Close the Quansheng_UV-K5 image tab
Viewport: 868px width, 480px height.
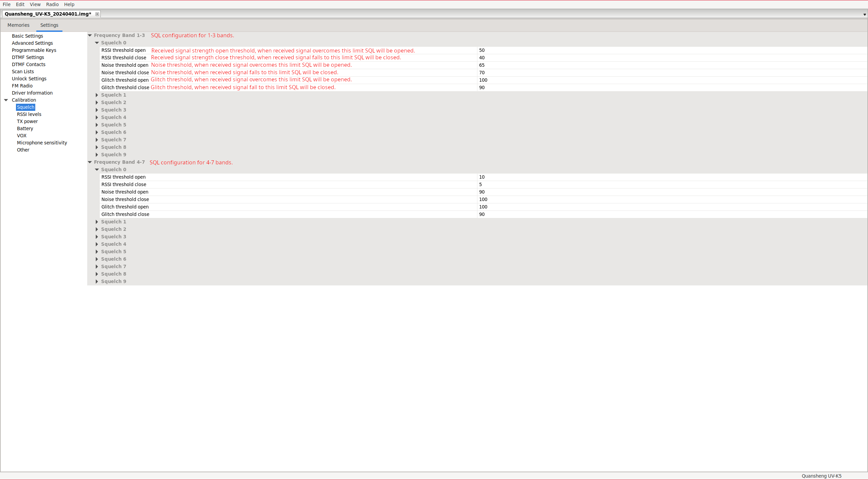pyautogui.click(x=97, y=14)
